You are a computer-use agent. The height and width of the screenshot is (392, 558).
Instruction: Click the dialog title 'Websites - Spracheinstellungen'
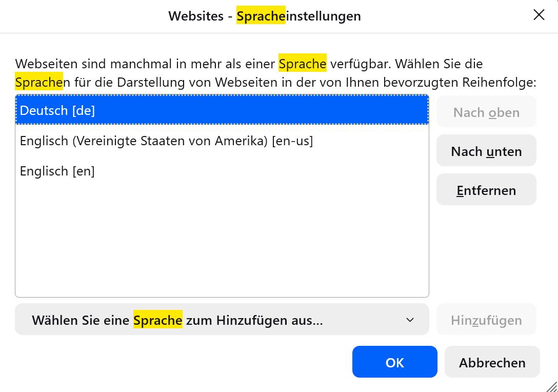tap(265, 16)
